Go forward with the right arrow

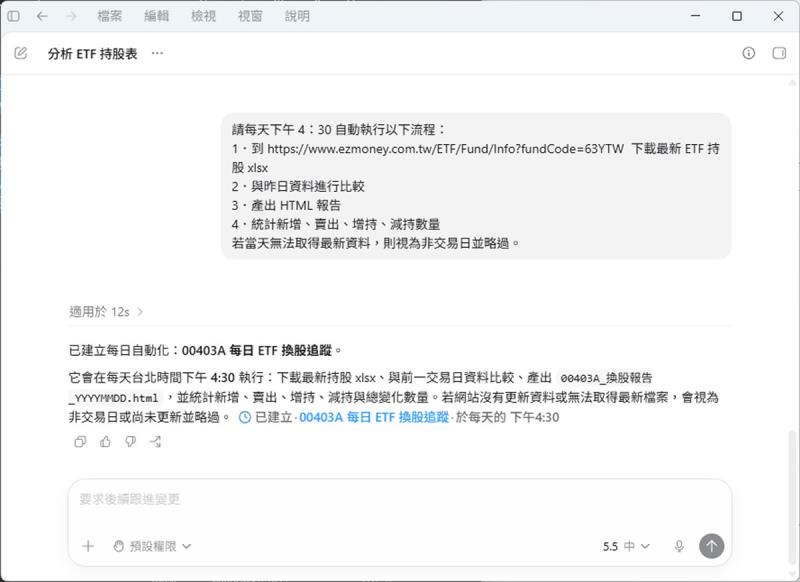point(71,16)
